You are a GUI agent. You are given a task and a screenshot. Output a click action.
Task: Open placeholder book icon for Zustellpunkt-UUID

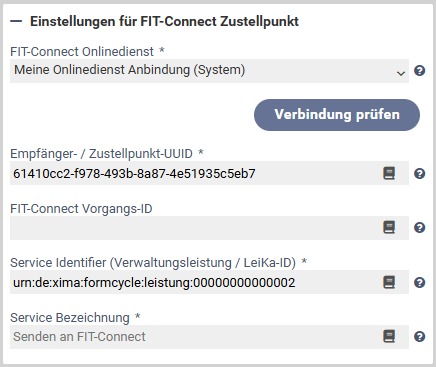(389, 173)
